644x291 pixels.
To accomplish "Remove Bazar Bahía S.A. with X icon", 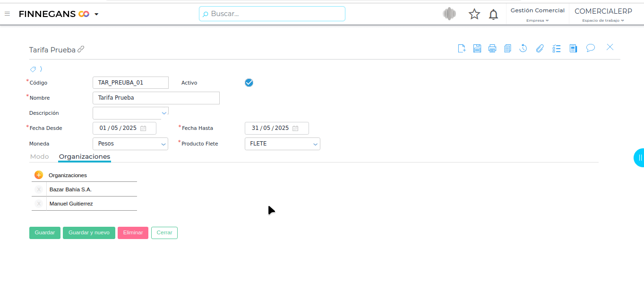I will click(x=39, y=189).
